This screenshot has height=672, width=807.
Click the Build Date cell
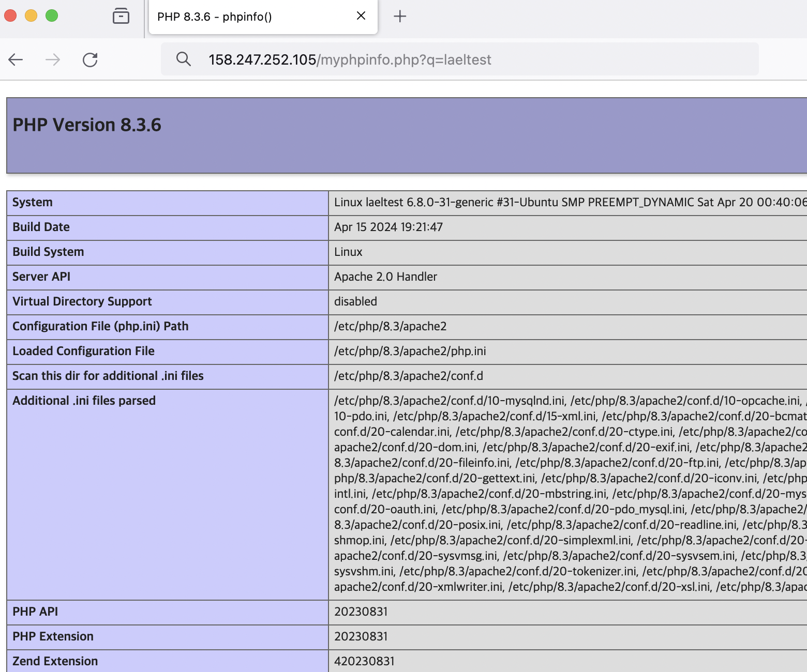(388, 227)
